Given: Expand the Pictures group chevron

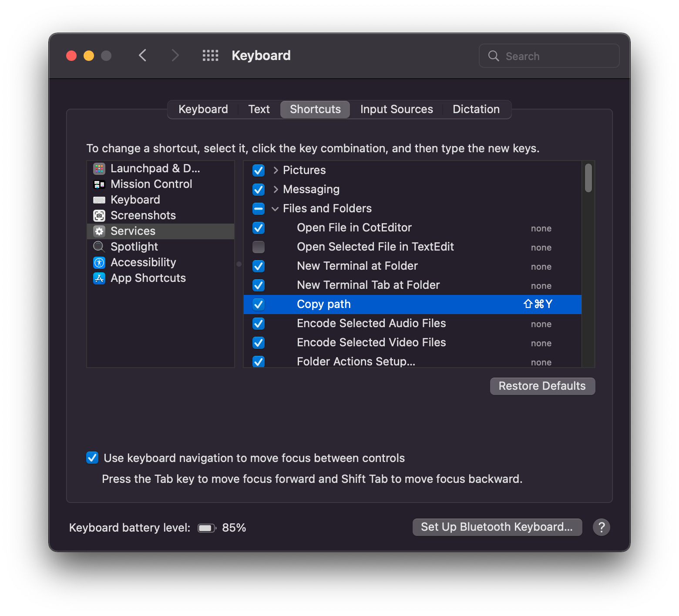Looking at the screenshot, I should [x=276, y=171].
